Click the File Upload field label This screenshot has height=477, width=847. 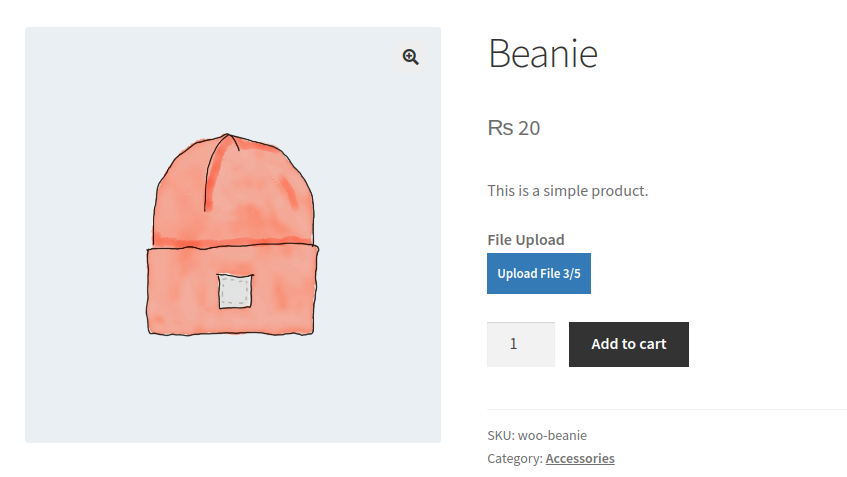(525, 239)
